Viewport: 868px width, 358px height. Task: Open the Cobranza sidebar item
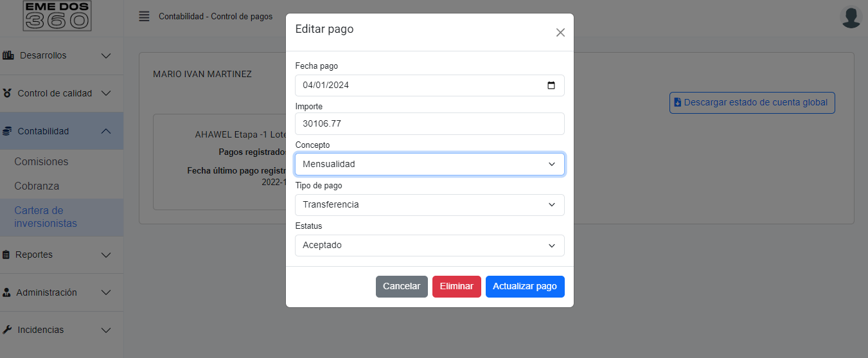pyautogui.click(x=37, y=186)
